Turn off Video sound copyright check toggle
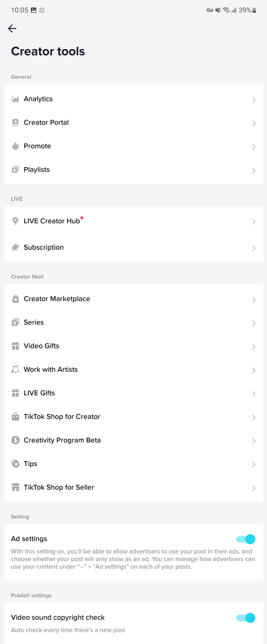 [246, 618]
